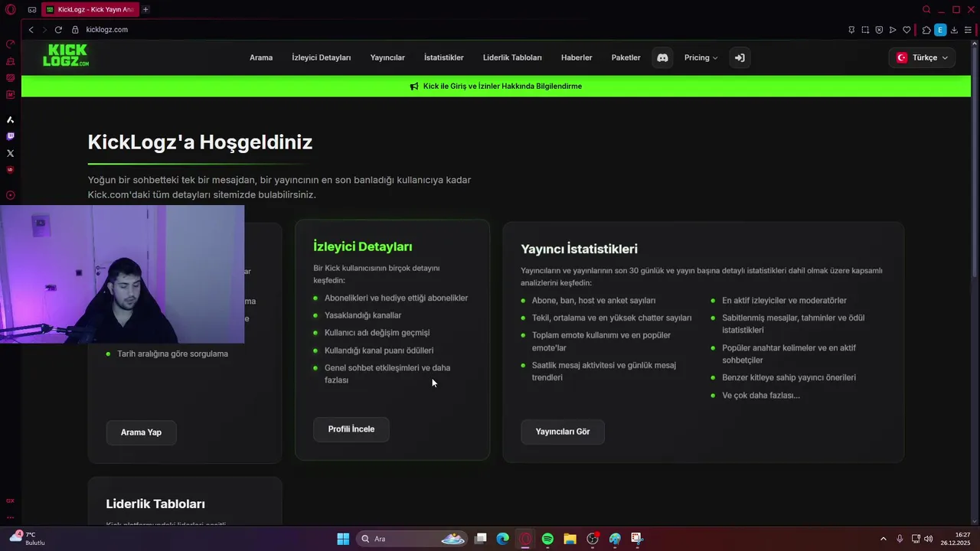980x551 pixels.
Task: Go back using the browser back arrow
Action: tap(31, 30)
